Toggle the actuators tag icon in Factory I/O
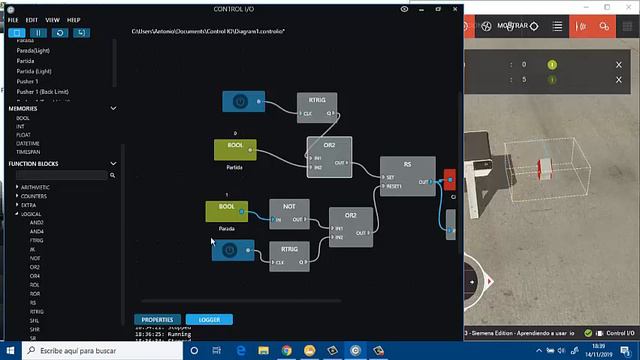This screenshot has height=360, width=640. coord(604,27)
